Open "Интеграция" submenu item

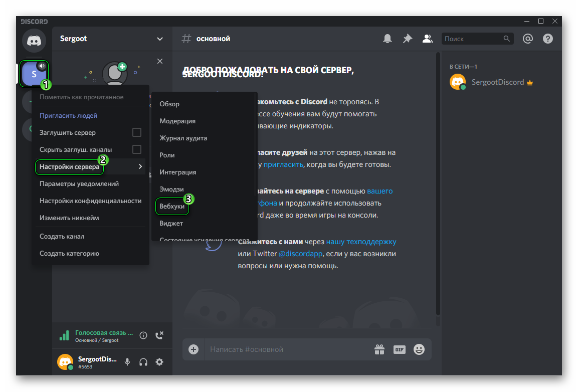204,172
